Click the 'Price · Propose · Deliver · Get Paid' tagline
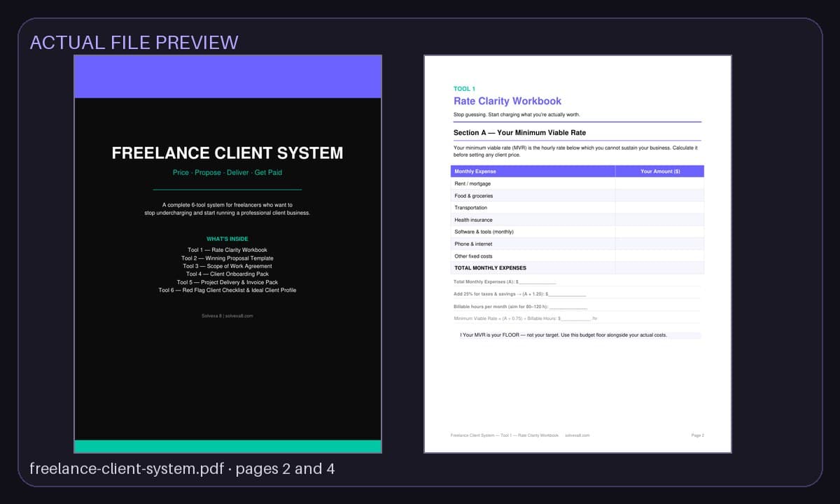The image size is (840, 504). [x=227, y=172]
